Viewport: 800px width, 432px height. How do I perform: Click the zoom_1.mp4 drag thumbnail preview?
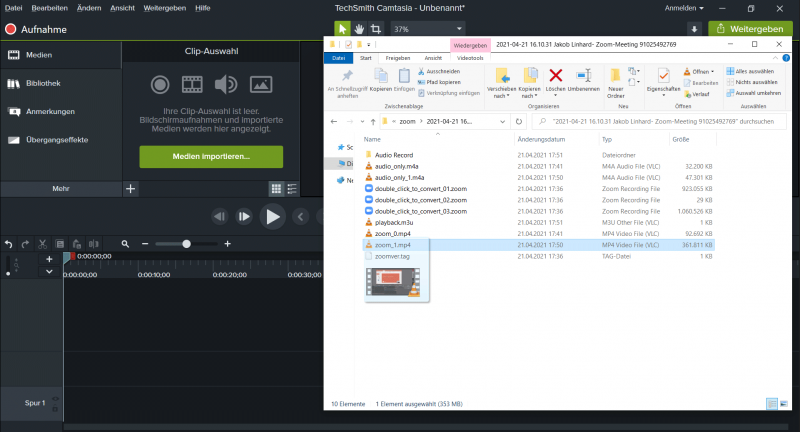pyautogui.click(x=393, y=282)
